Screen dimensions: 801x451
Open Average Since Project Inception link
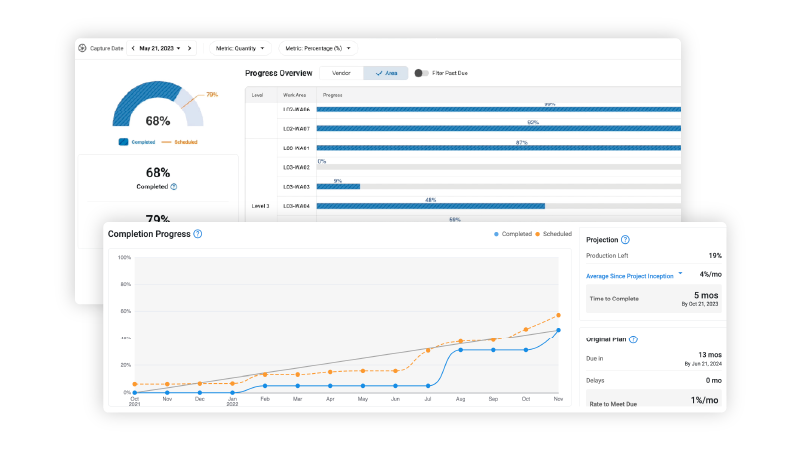pyautogui.click(x=629, y=276)
